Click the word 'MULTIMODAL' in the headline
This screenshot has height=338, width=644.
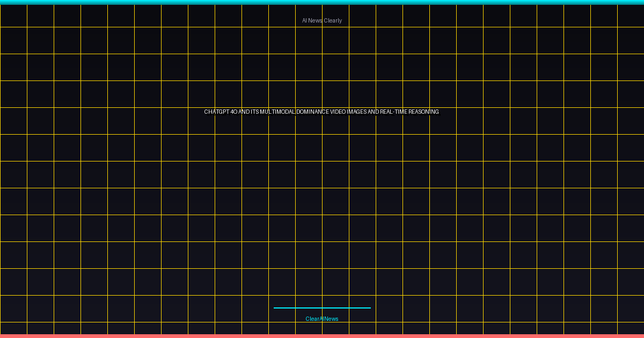tap(277, 112)
